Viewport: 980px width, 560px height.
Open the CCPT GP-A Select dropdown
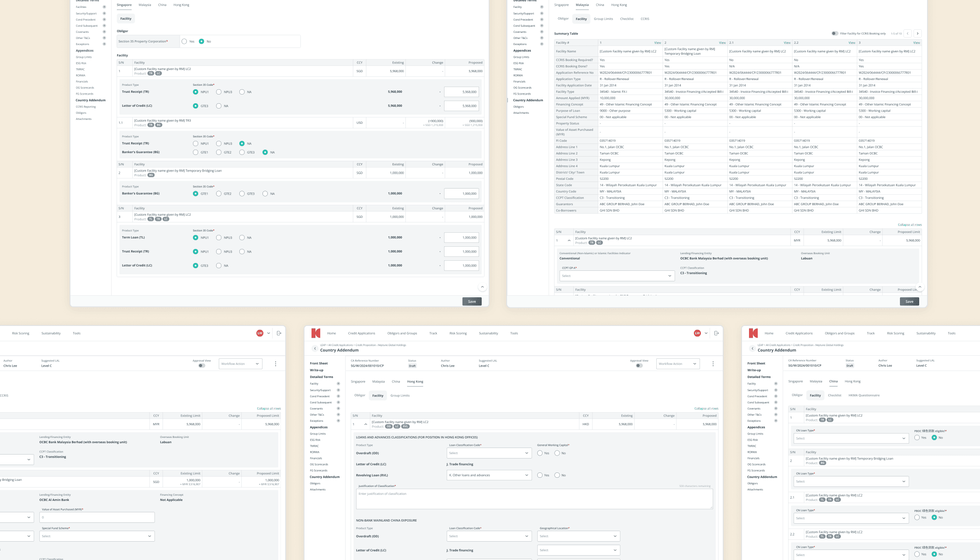[x=617, y=276]
